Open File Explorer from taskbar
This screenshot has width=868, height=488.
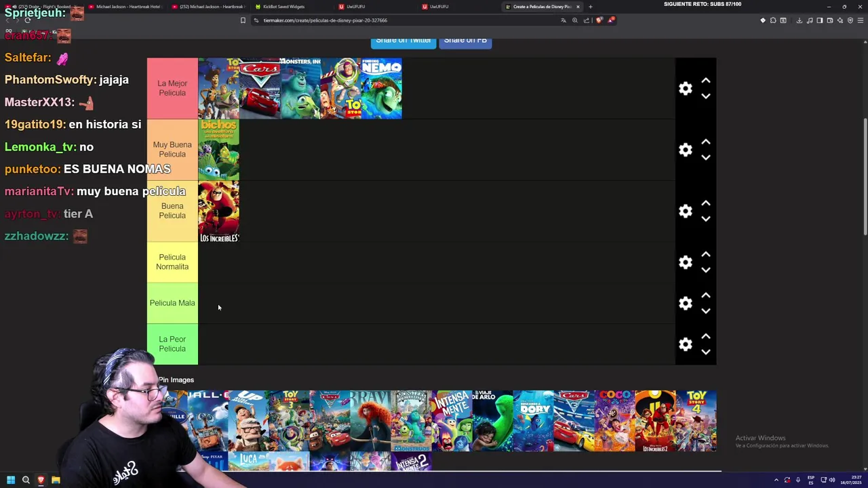click(x=56, y=480)
